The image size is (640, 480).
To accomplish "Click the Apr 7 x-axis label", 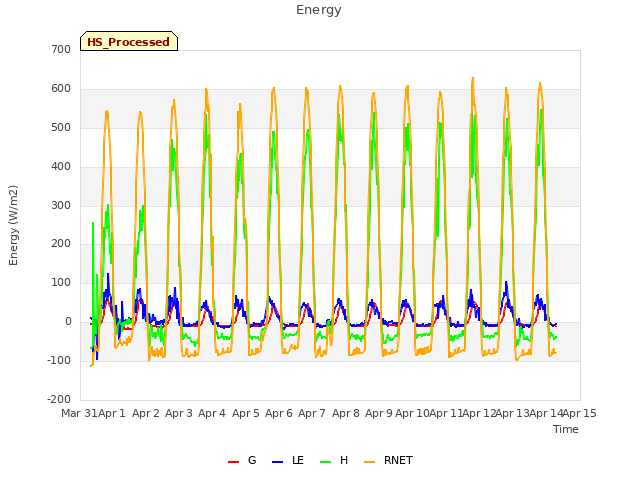I will tap(312, 413).
